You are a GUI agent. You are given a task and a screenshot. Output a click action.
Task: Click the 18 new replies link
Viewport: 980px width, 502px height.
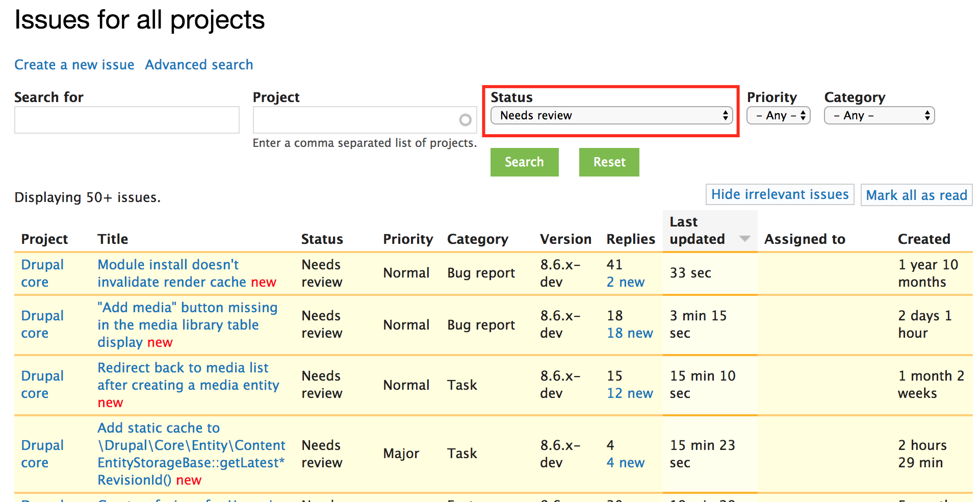[630, 333]
